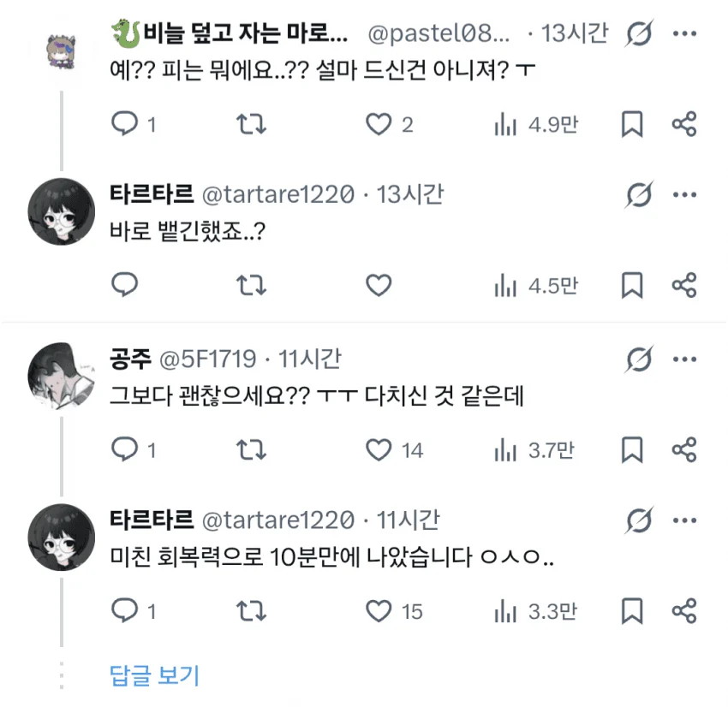
Task: Like the first tweet with 2 likes
Action: point(389,124)
